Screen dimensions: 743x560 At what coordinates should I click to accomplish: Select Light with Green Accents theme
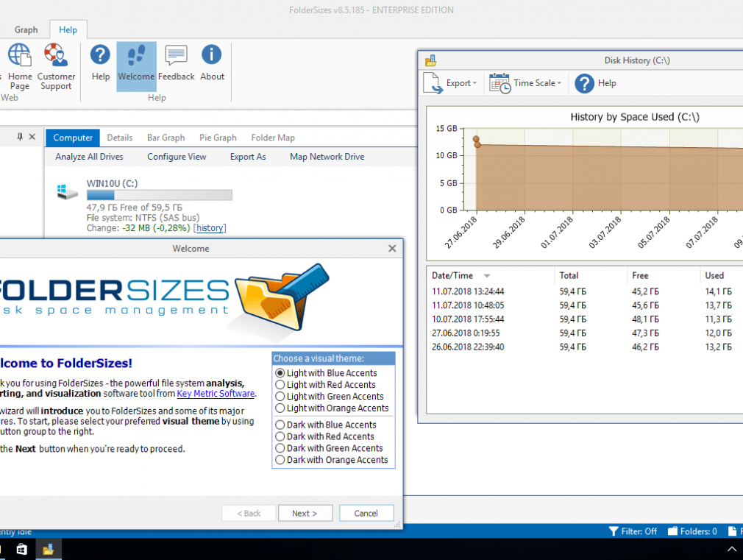click(280, 397)
